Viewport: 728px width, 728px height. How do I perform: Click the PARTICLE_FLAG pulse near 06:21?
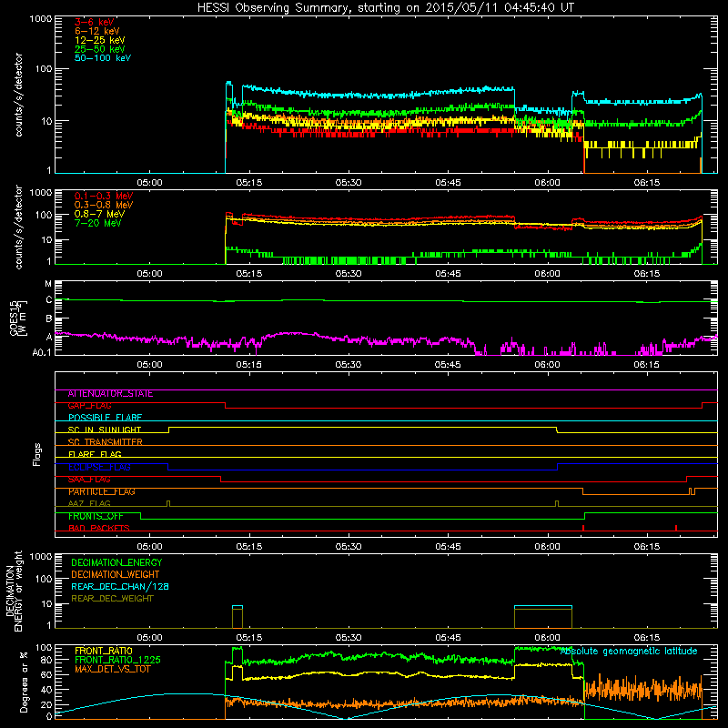[693, 491]
